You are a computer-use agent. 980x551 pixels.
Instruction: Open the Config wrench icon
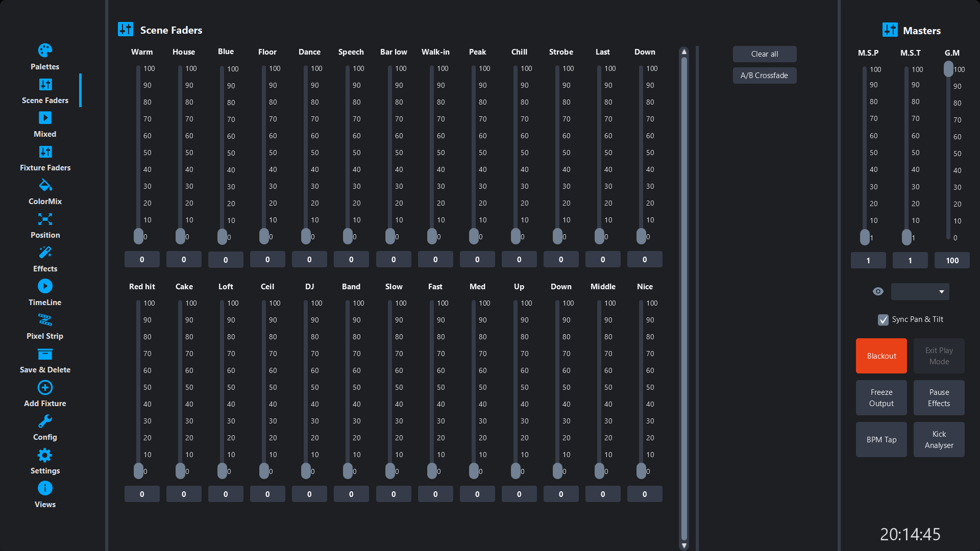[x=45, y=421]
